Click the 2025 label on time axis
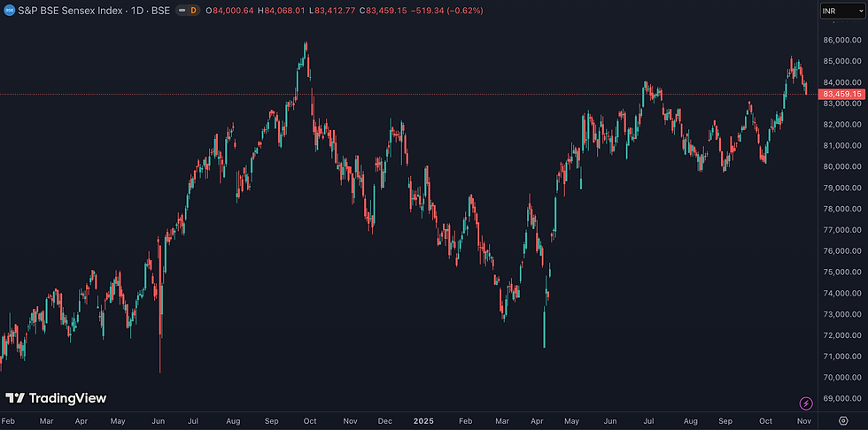The width and height of the screenshot is (868, 430). 423,421
